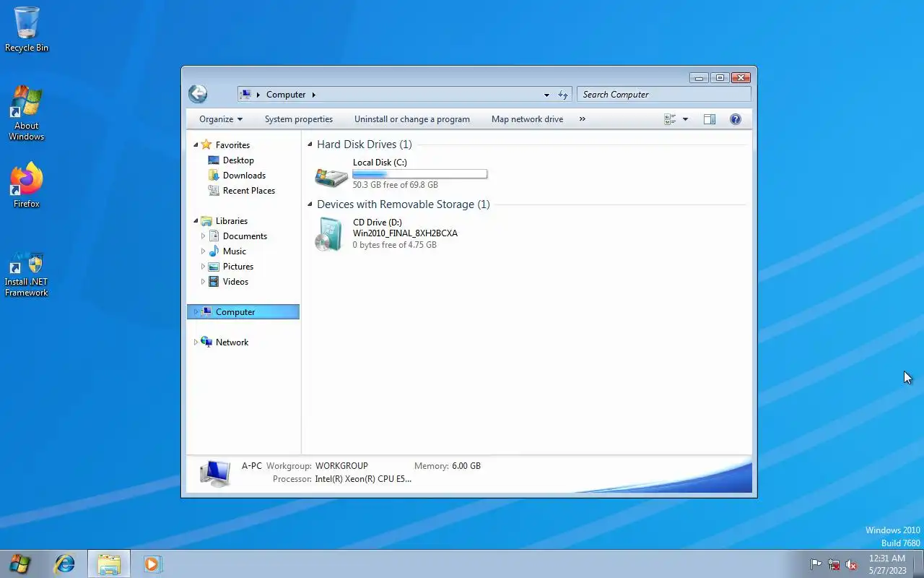This screenshot has height=578, width=924.
Task: Click the 6.00 GB memory value
Action: 466,466
